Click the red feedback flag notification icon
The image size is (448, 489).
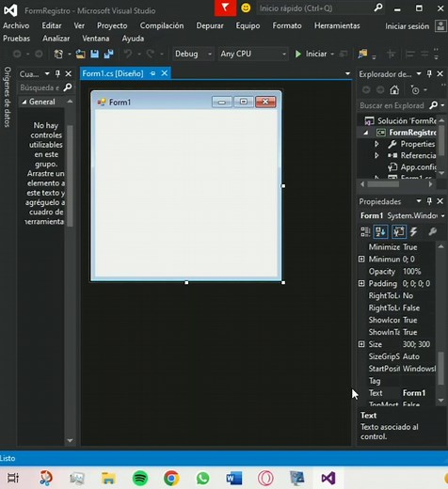pos(225,8)
